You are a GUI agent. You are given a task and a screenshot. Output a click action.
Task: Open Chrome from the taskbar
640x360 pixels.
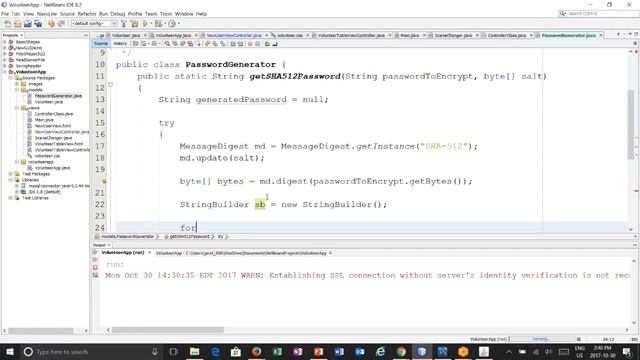click(401, 351)
